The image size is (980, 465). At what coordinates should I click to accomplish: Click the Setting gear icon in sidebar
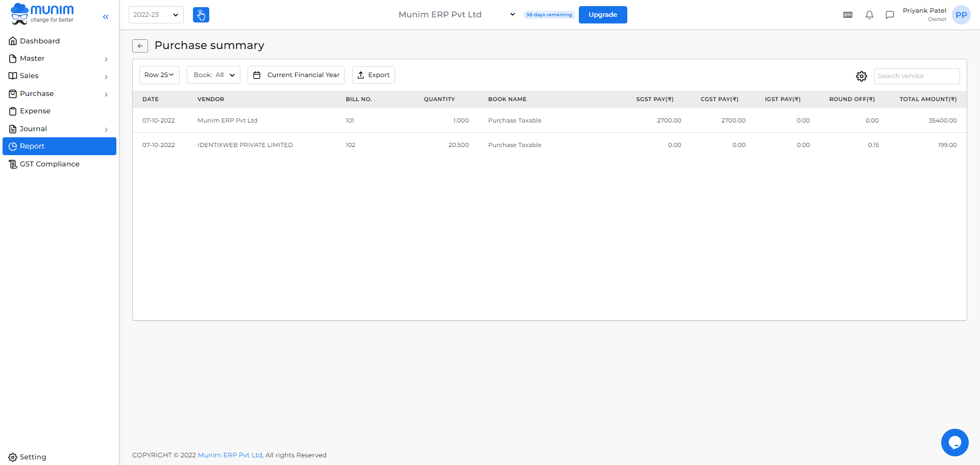point(13,457)
